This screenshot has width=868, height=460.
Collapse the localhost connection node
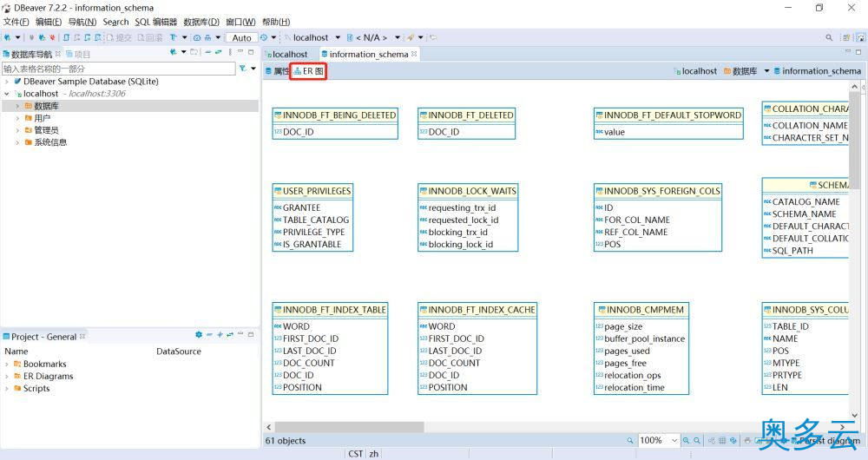(x=7, y=94)
